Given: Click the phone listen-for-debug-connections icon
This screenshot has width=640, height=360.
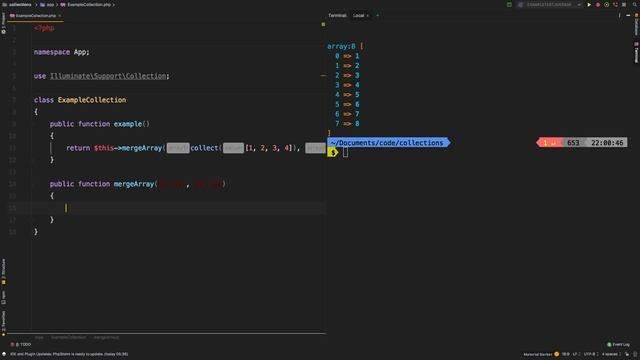Looking at the screenshot, I should point(615,5).
